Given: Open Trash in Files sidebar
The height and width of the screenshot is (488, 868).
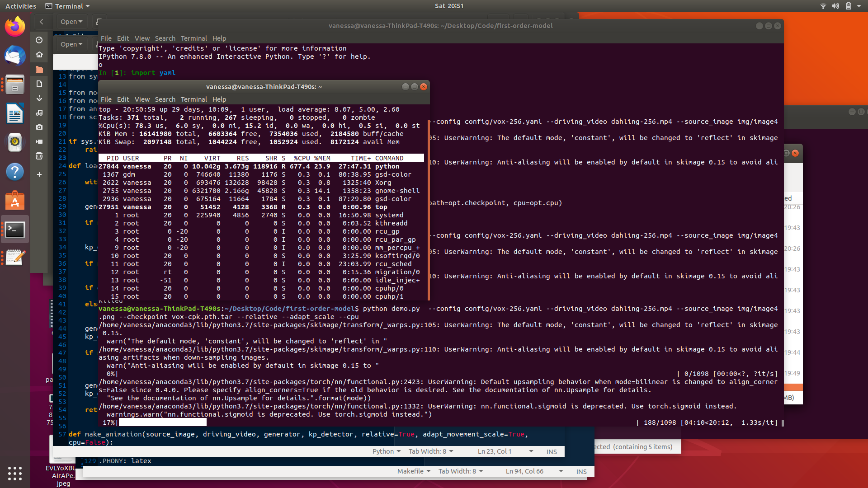Looking at the screenshot, I should coord(39,156).
